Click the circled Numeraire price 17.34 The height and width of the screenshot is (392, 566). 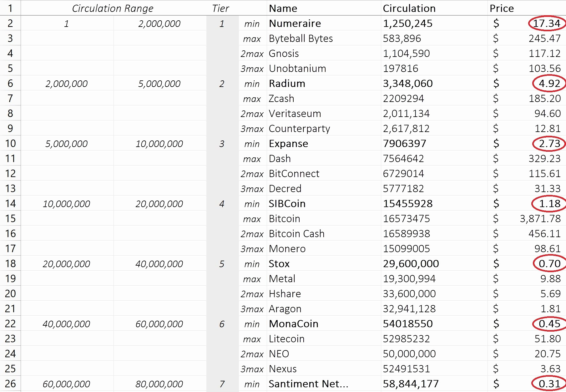(546, 23)
